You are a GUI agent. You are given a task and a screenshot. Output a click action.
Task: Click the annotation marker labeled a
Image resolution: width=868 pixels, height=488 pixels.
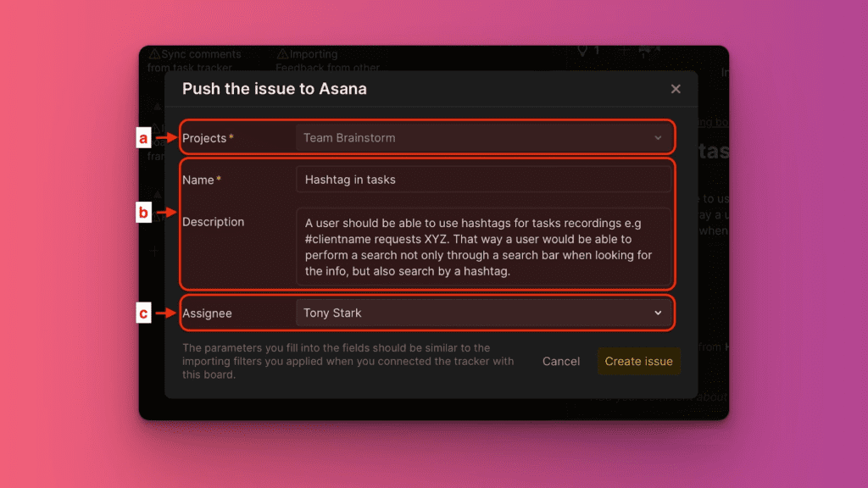tap(143, 138)
